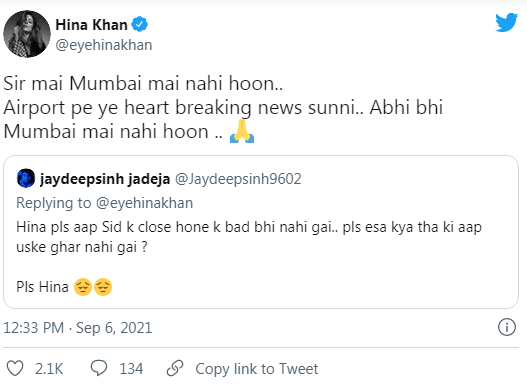The image size is (527, 386).
Task: Click @eyehinakhan in Replying to line
Action: (x=145, y=203)
